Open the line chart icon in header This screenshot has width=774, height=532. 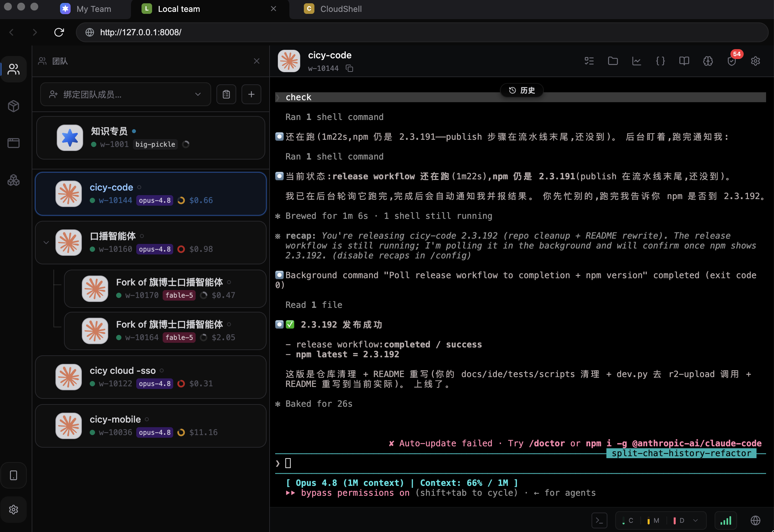[636, 61]
